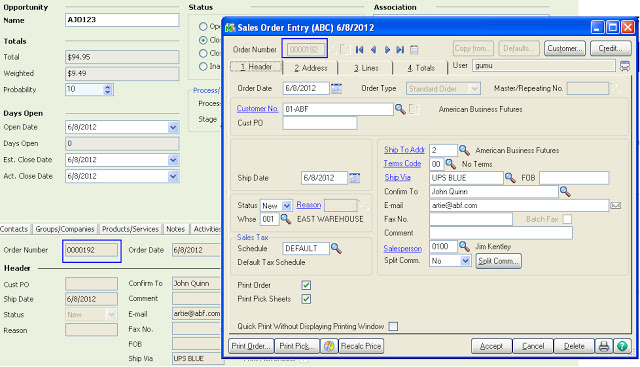Click printer icon at dialog bottom

tap(604, 346)
